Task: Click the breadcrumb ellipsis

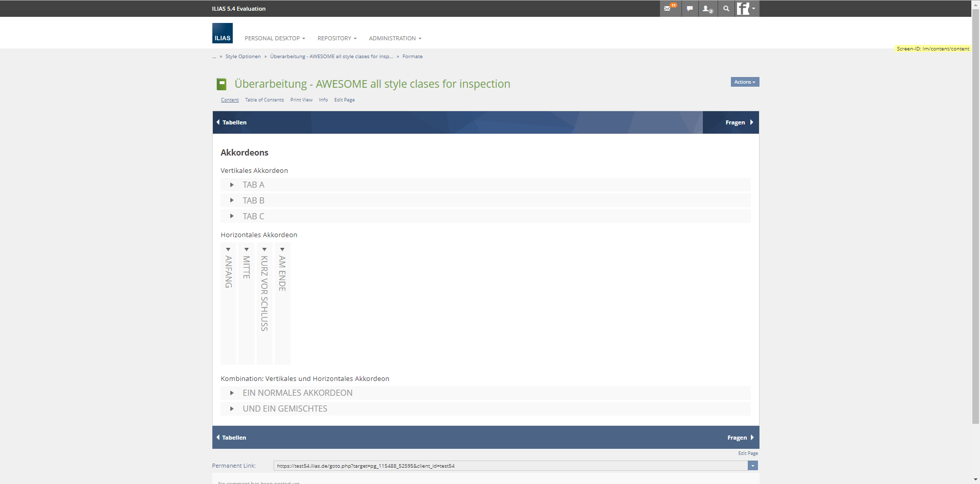Action: (x=214, y=57)
